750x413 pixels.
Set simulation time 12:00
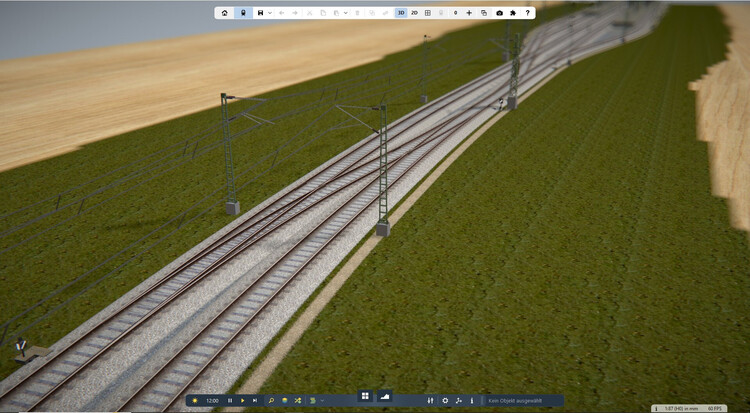click(212, 401)
